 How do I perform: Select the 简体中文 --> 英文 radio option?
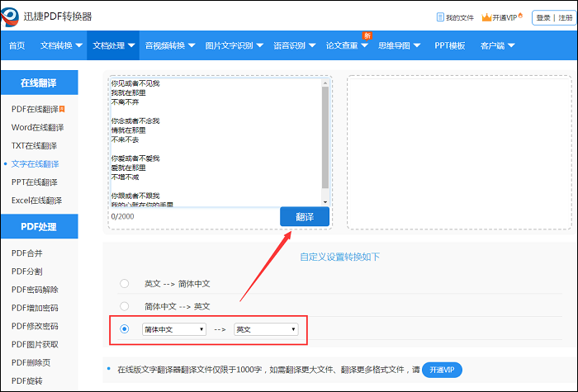(125, 306)
